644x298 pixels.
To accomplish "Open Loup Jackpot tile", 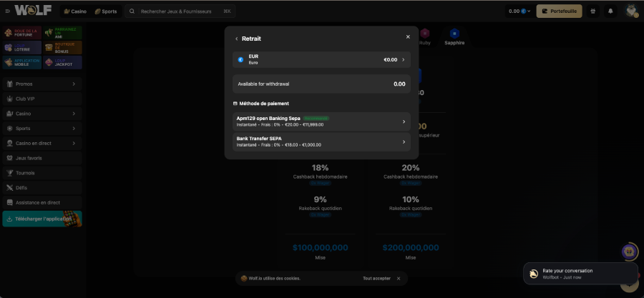I will [62, 62].
